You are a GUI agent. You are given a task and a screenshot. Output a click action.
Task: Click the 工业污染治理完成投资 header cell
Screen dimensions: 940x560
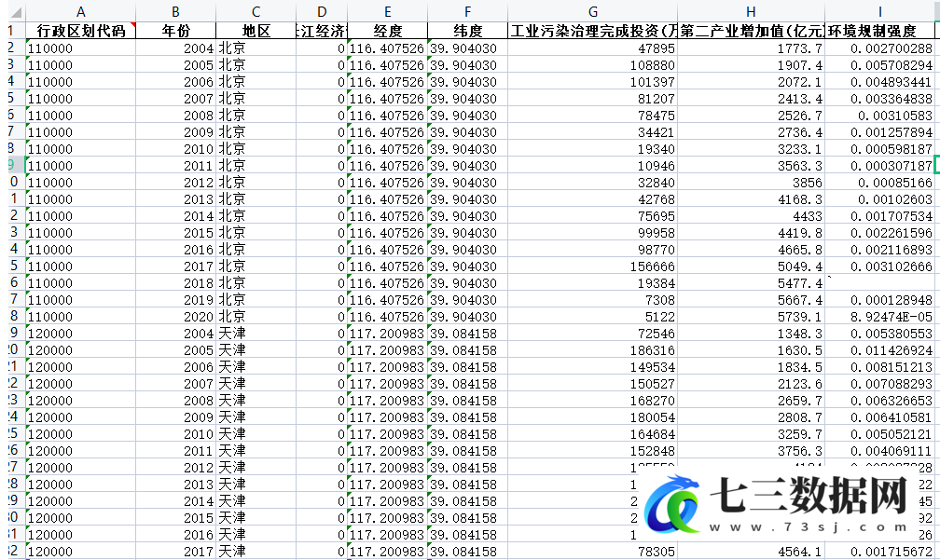click(593, 31)
